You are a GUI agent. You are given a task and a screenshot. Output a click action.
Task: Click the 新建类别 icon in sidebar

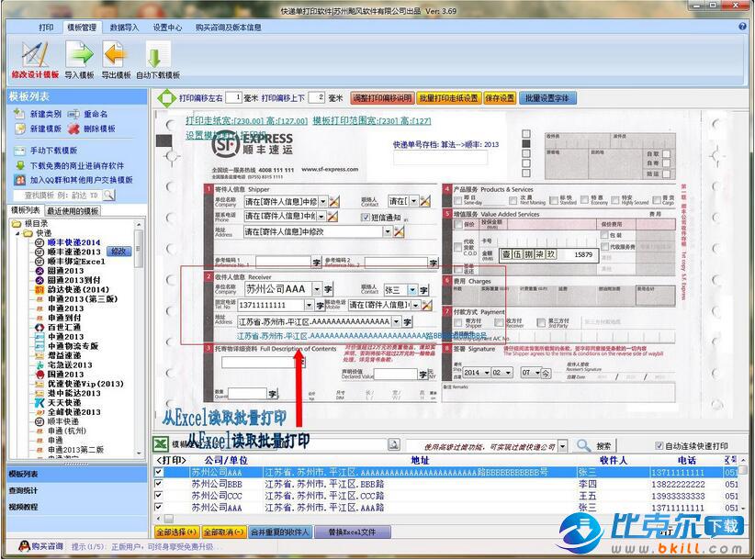click(18, 114)
